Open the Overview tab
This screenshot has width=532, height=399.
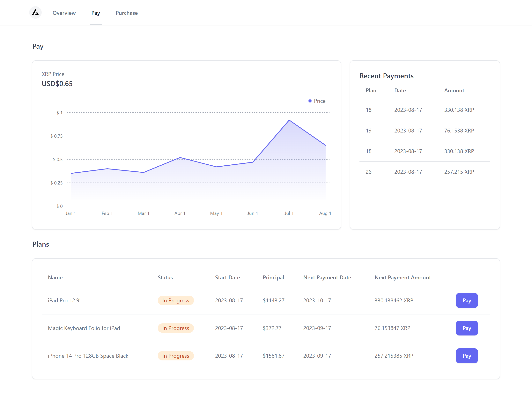coord(64,13)
